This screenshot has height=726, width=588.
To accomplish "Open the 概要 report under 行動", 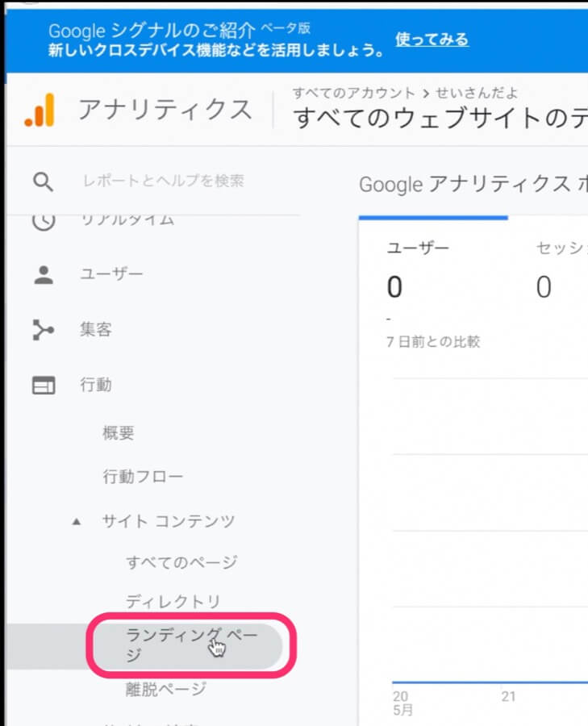I will tap(119, 433).
